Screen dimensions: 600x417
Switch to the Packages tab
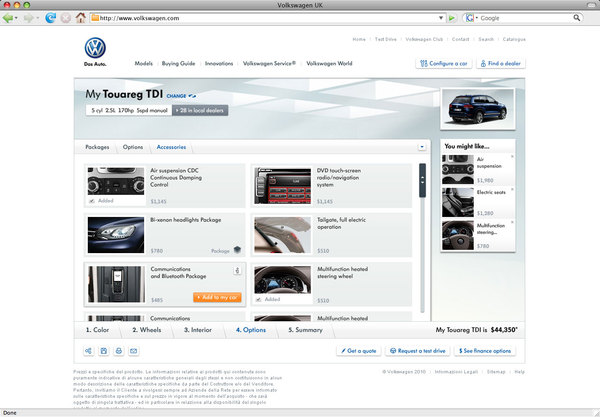(x=98, y=147)
